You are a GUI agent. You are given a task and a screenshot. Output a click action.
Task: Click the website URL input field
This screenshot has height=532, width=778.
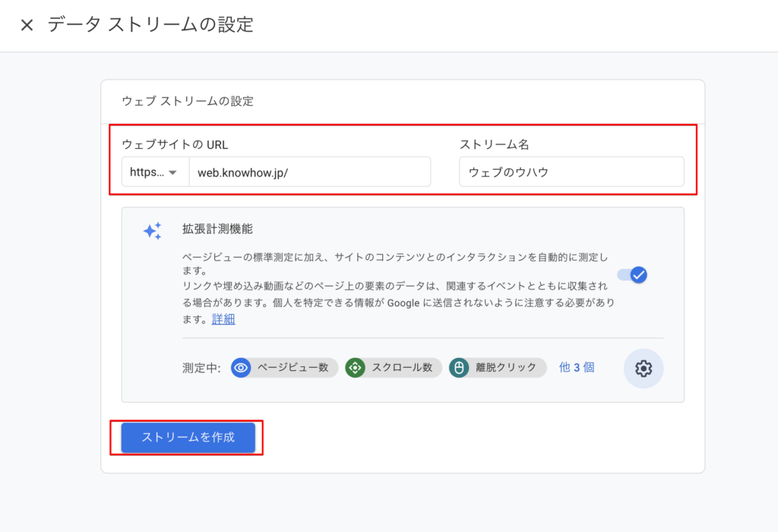coord(310,173)
